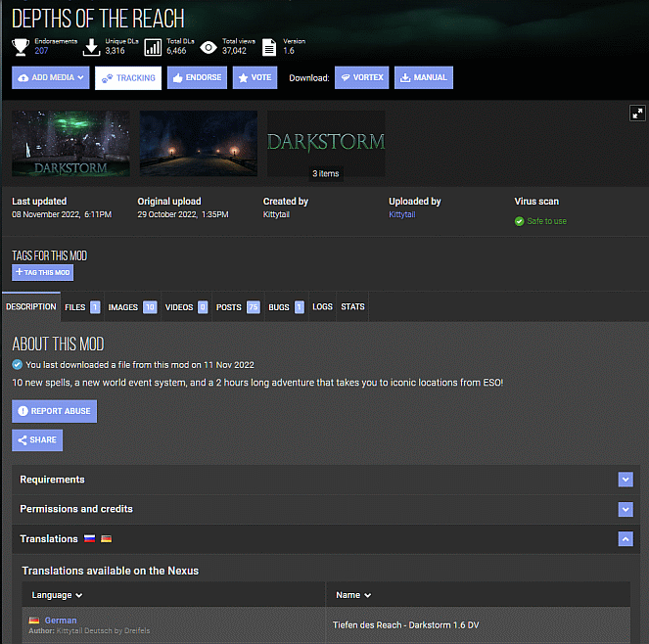Image resolution: width=649 pixels, height=644 pixels.
Task: Click the Unique DLs download icon
Action: pos(91,46)
